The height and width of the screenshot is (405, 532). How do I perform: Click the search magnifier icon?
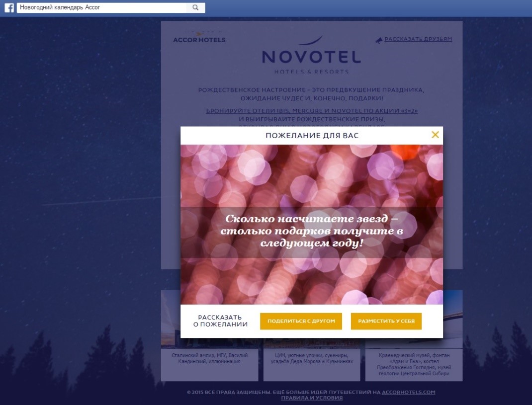(x=195, y=7)
